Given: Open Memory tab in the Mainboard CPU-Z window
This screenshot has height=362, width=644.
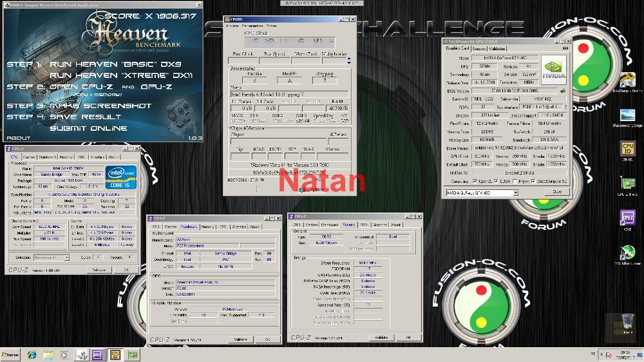Looking at the screenshot, I should coord(207,226).
